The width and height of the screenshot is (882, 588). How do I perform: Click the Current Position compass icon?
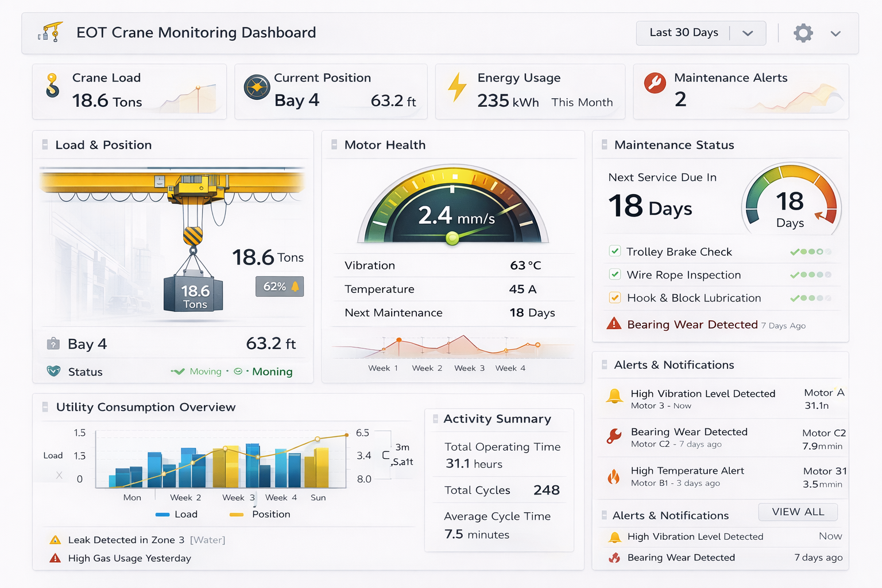[257, 87]
